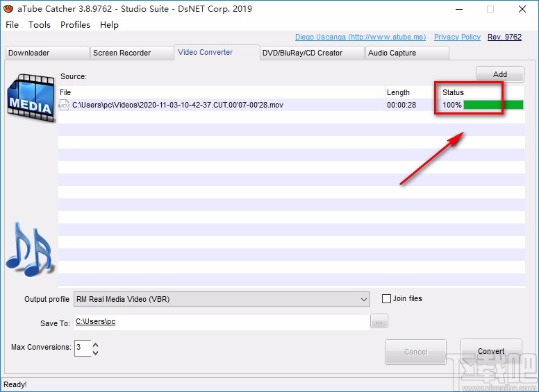Open the File menu
The image size is (539, 392).
point(13,24)
